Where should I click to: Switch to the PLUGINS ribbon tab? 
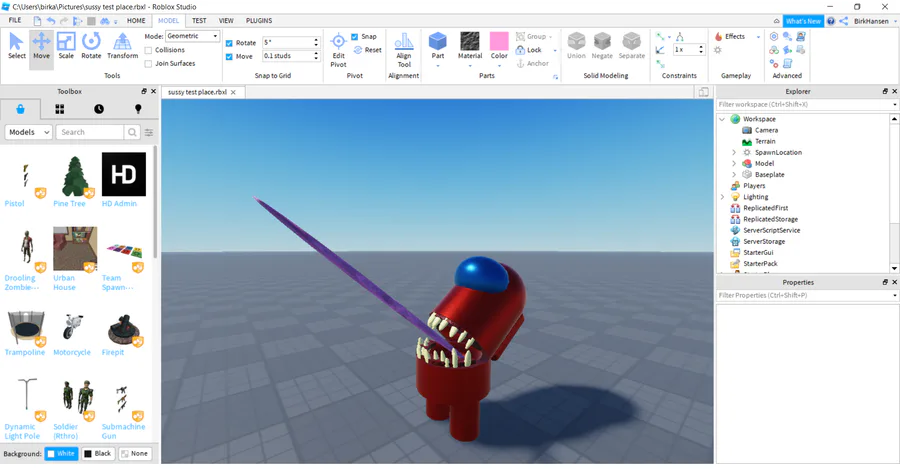[x=259, y=20]
